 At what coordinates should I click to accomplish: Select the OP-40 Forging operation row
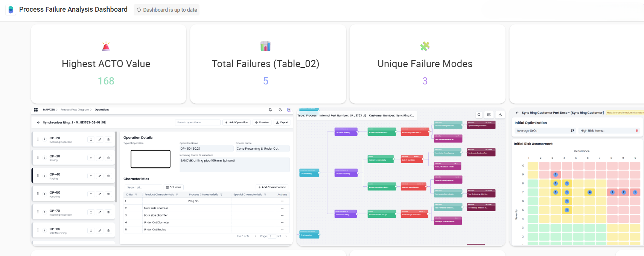click(x=73, y=176)
